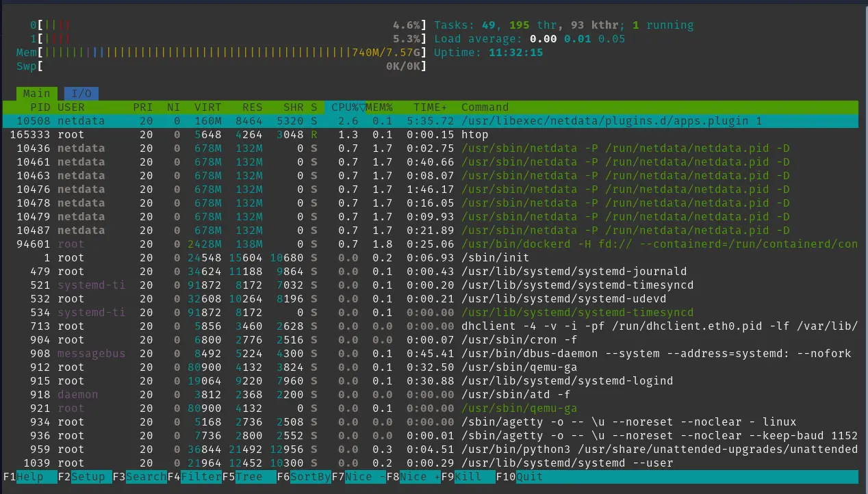Switch to the I/O tab
Screen dimensions: 868x494
coord(80,93)
